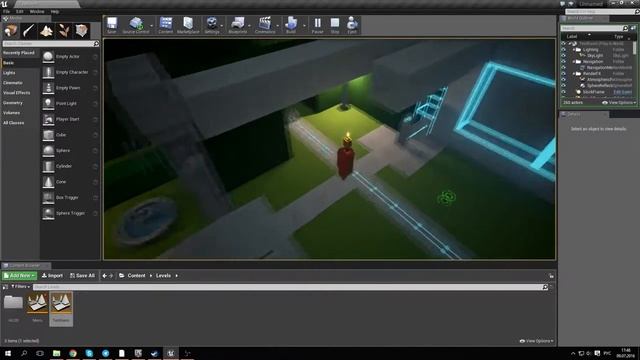Select the Place mode icon

11,31
